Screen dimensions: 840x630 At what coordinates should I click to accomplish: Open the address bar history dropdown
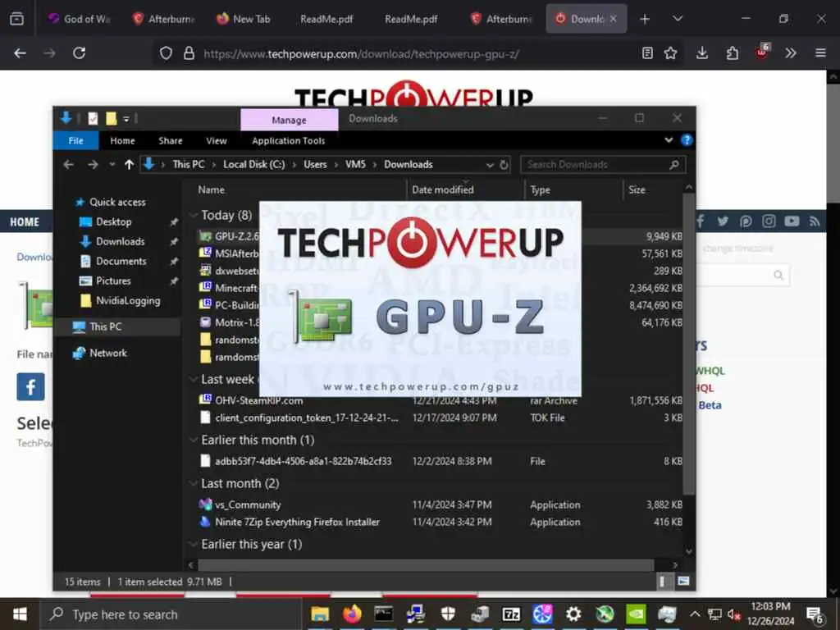click(x=489, y=165)
